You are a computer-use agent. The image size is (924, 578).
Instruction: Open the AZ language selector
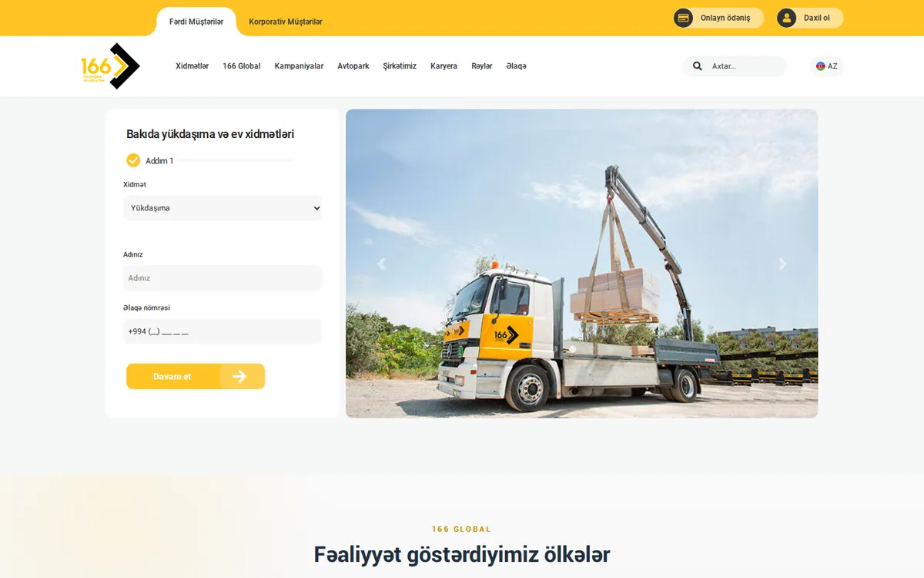point(827,66)
